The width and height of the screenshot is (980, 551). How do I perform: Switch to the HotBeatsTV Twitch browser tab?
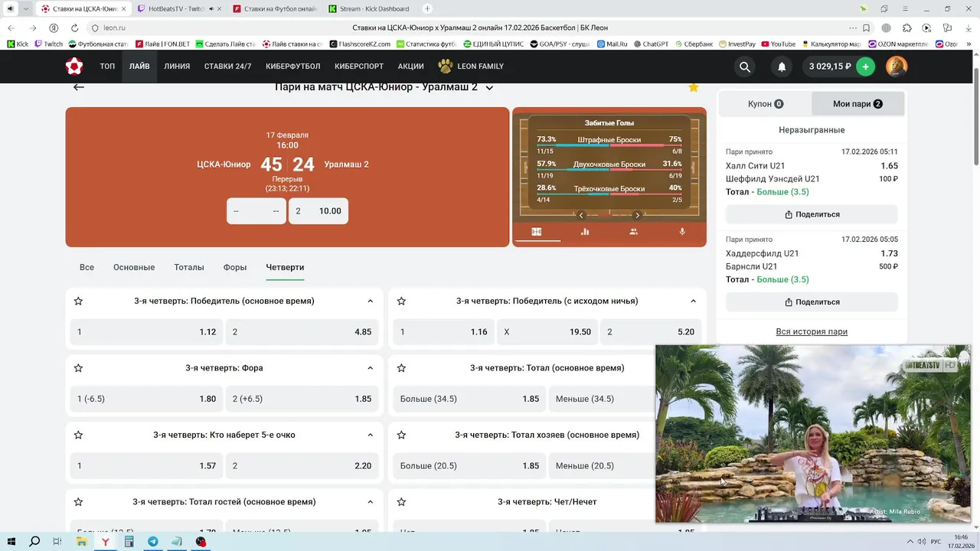click(178, 9)
